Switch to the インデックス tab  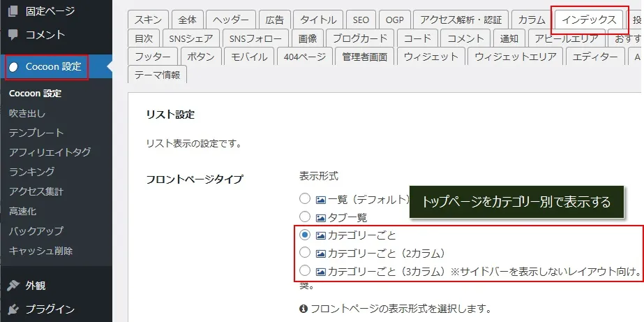tap(589, 20)
